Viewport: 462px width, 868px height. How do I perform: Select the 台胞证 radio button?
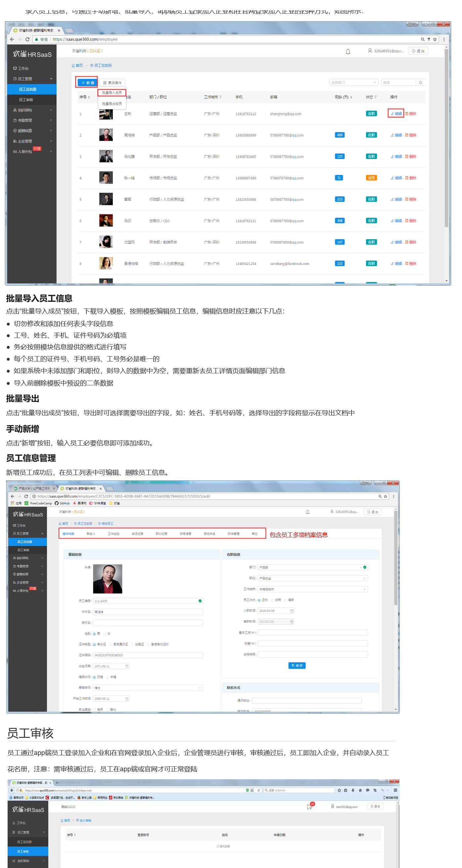(x=132, y=645)
